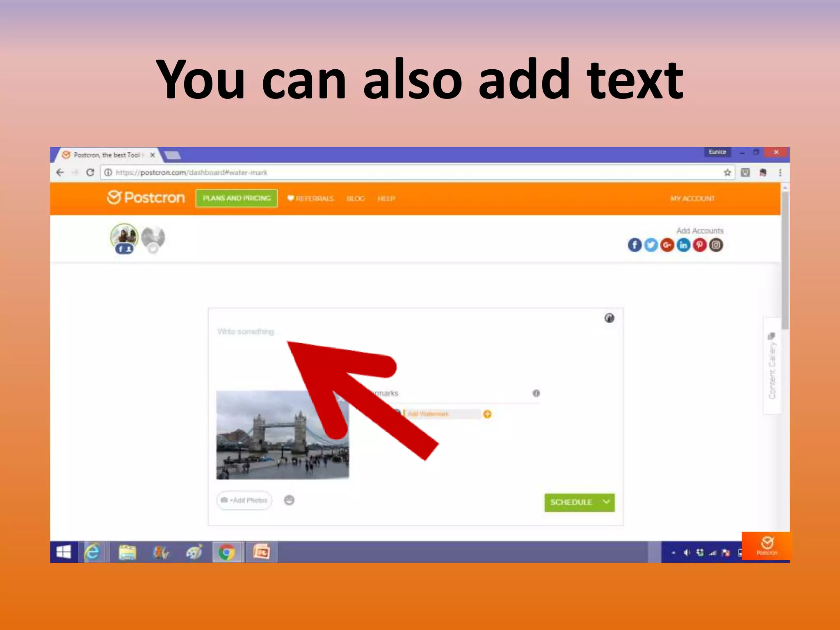
Task: Click the first extension icon beside star
Action: point(745,173)
